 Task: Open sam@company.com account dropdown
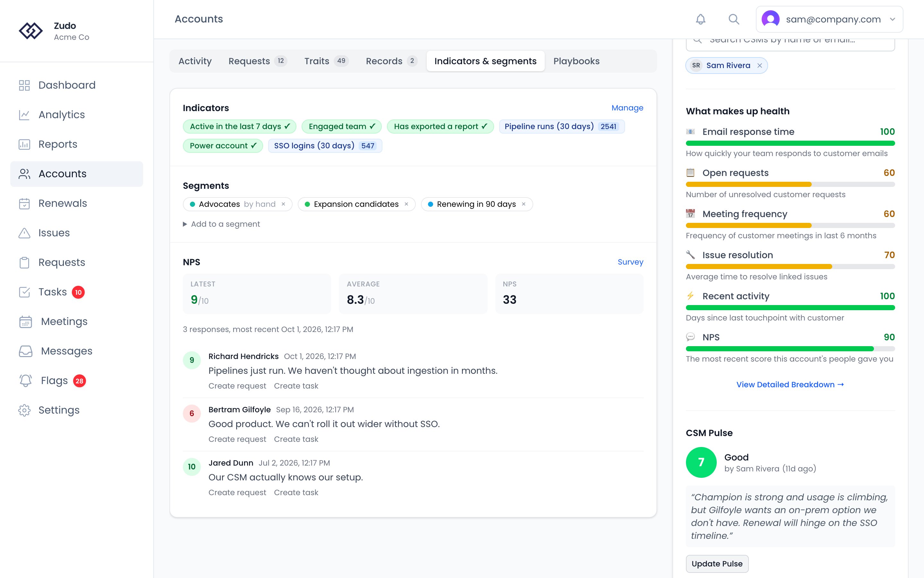[829, 19]
